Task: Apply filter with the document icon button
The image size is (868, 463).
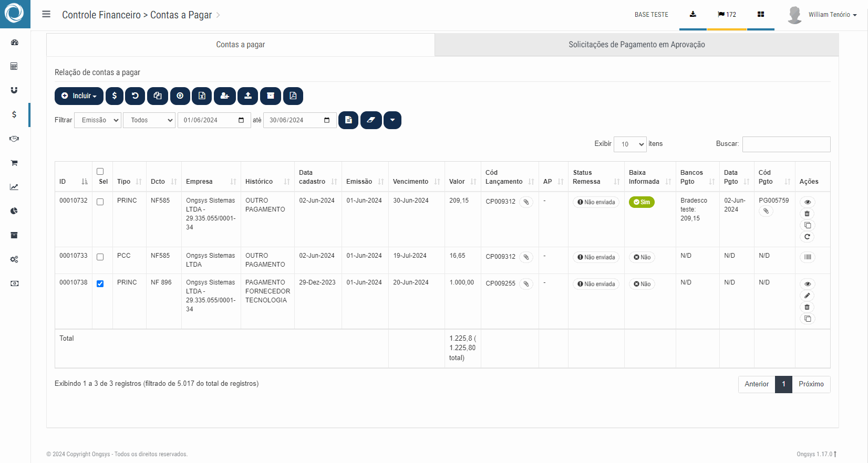Action: point(348,120)
